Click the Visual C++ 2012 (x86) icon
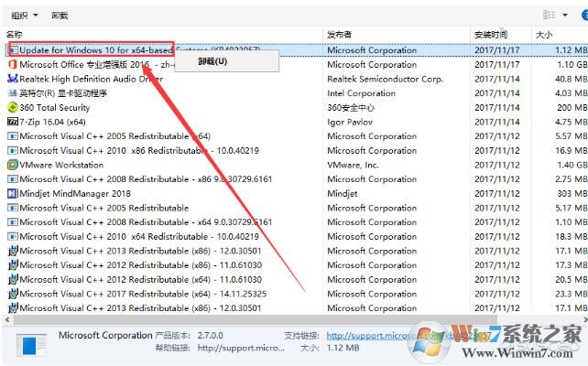The height and width of the screenshot is (366, 588). (13, 265)
